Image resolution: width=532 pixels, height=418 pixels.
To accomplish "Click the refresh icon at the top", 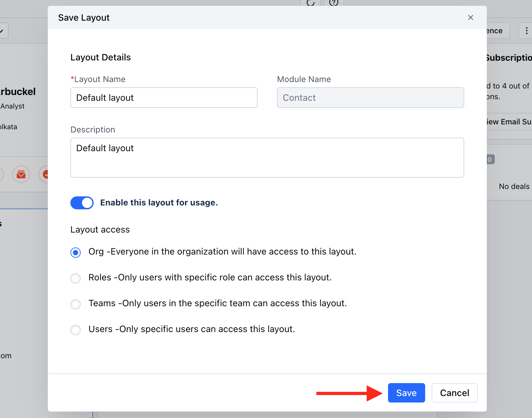I will (310, 3).
